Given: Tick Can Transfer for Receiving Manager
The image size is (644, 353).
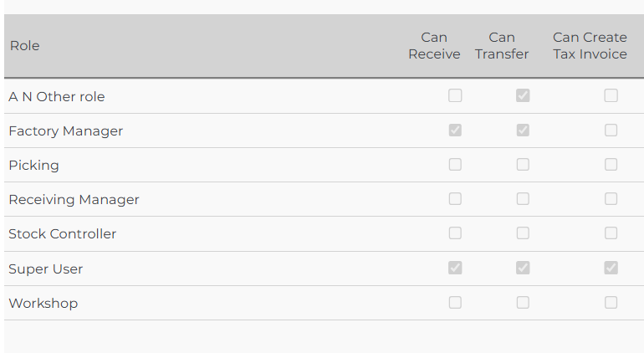Looking at the screenshot, I should click(523, 199).
